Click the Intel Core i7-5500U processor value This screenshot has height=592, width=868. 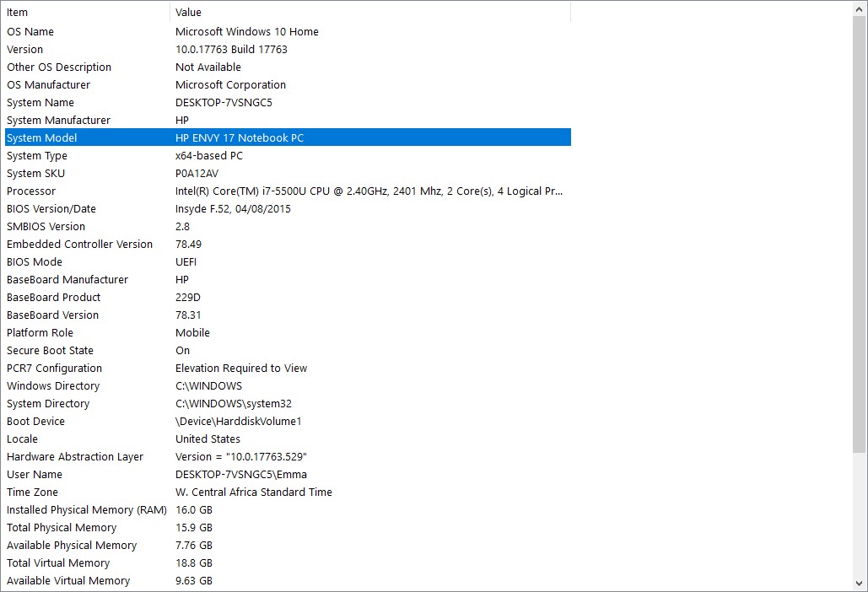click(369, 191)
